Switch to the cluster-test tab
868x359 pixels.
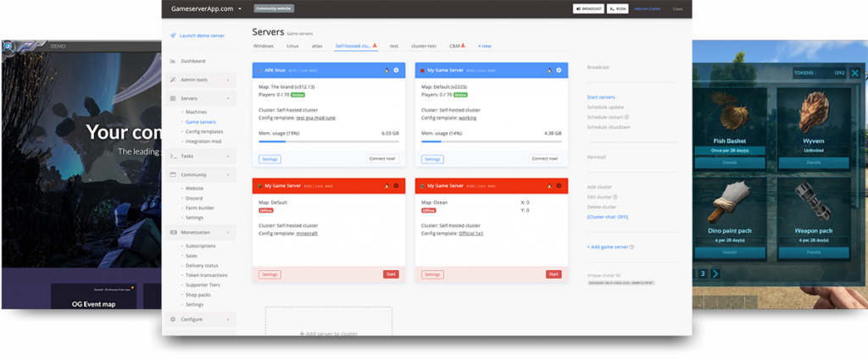pos(424,45)
